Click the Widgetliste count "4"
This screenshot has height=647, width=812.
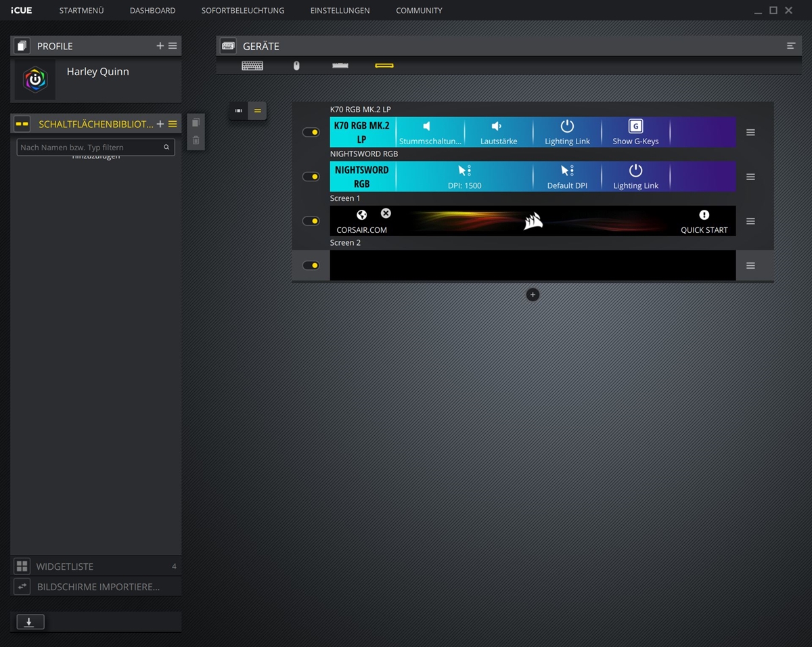pyautogui.click(x=174, y=566)
